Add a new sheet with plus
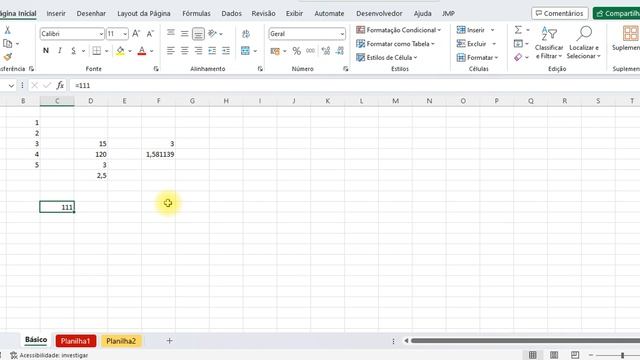Viewport: 640px width, 360px height. pyautogui.click(x=169, y=341)
